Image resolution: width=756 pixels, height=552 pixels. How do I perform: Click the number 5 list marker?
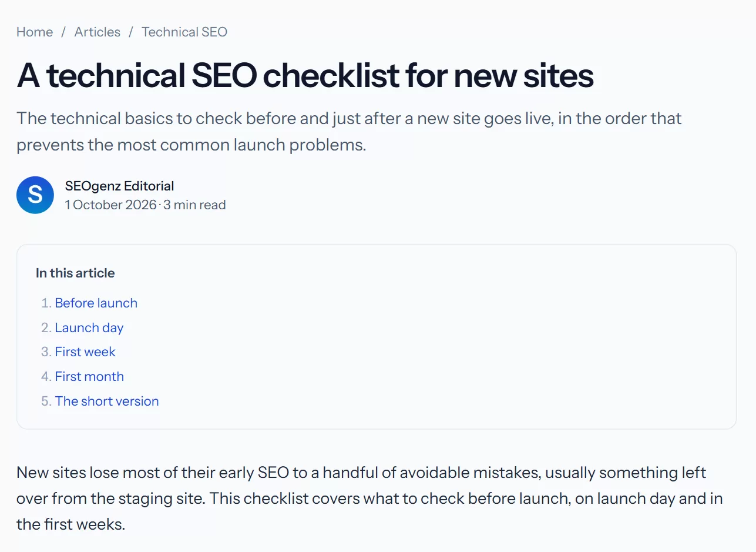click(x=46, y=401)
